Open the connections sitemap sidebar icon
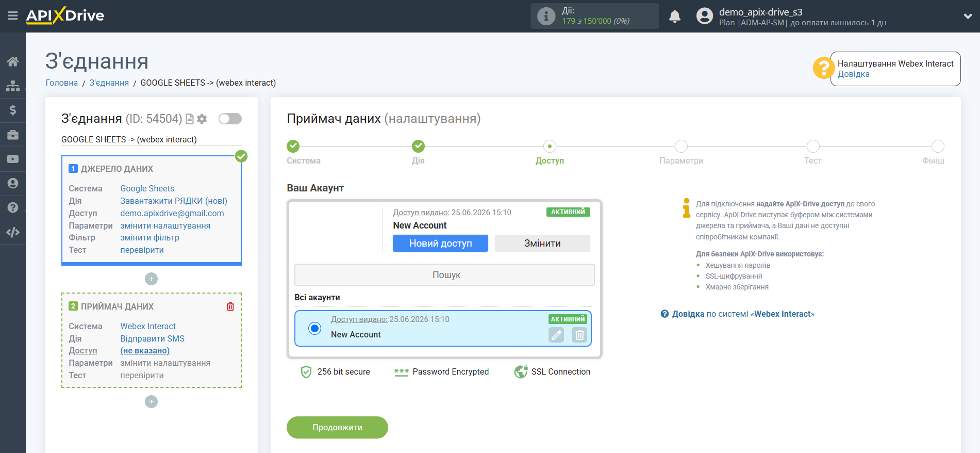This screenshot has height=453, width=980. pyautogui.click(x=13, y=86)
